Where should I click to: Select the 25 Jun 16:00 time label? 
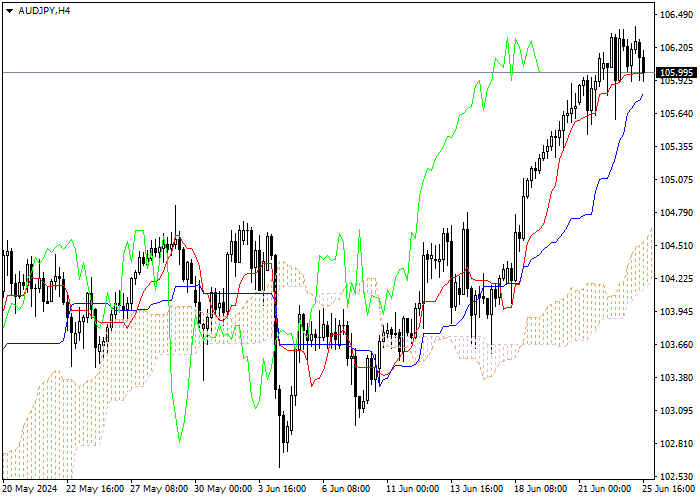pyautogui.click(x=669, y=489)
